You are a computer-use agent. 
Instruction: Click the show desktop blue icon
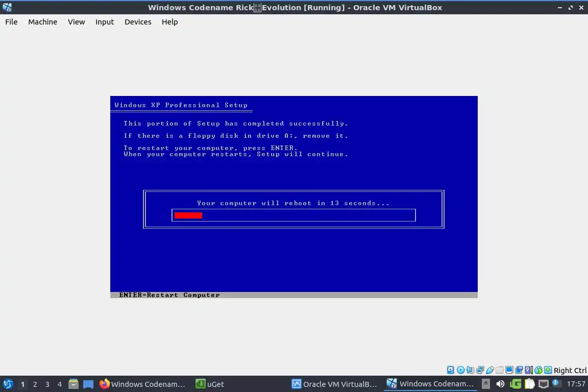[x=88, y=384]
